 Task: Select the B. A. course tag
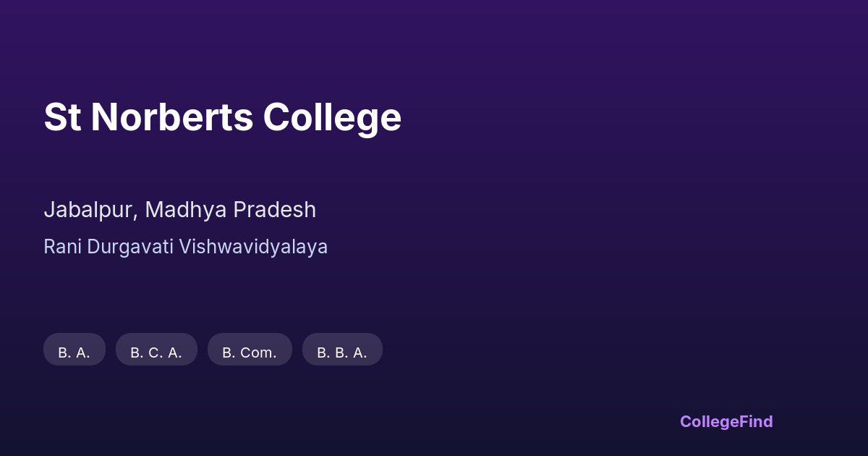click(75, 352)
